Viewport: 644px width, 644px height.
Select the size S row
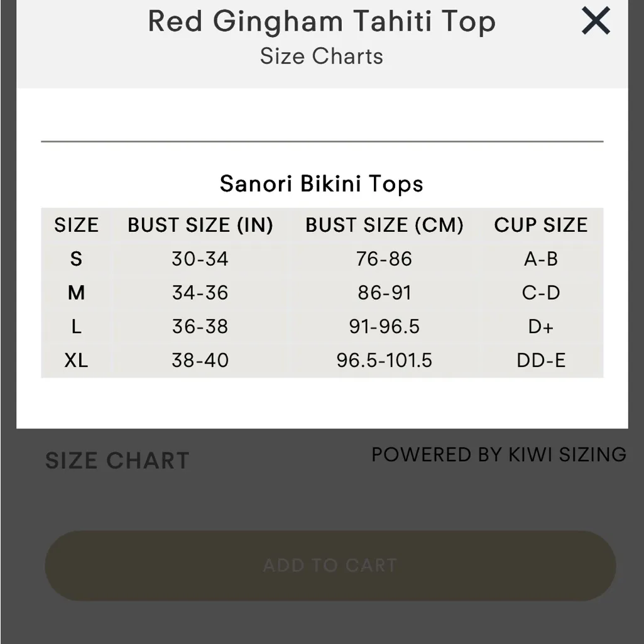(x=77, y=259)
